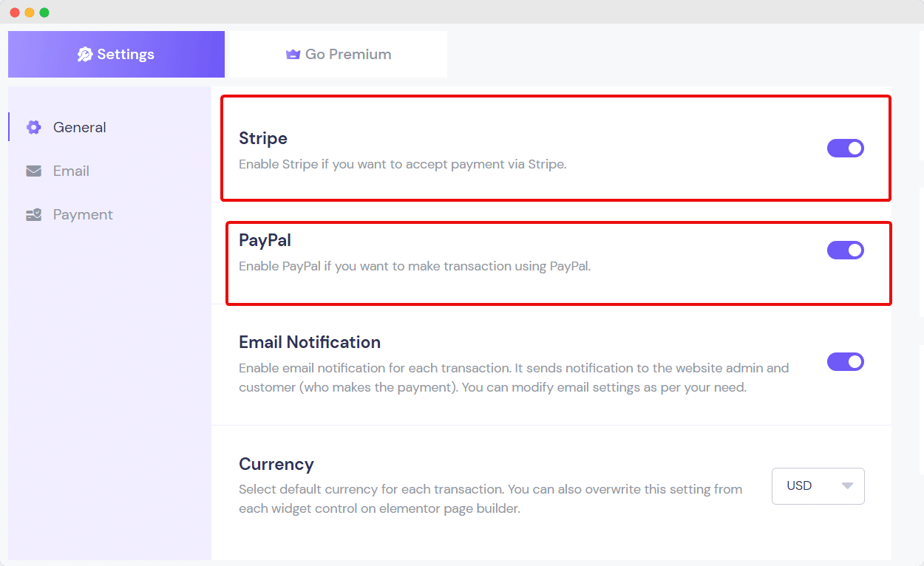Screen dimensions: 924x566
Task: Click the currency dropdown arrow
Action: (x=847, y=485)
